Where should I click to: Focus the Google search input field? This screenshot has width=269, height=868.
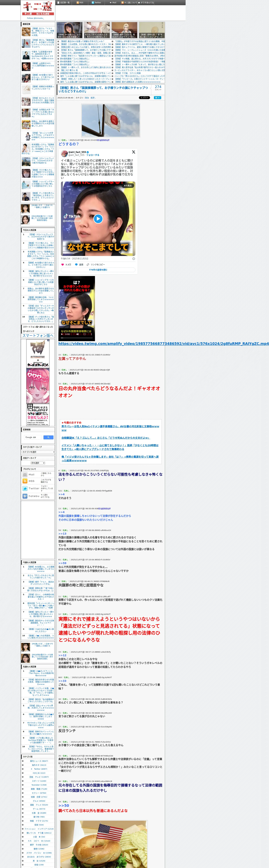coord(33,437)
